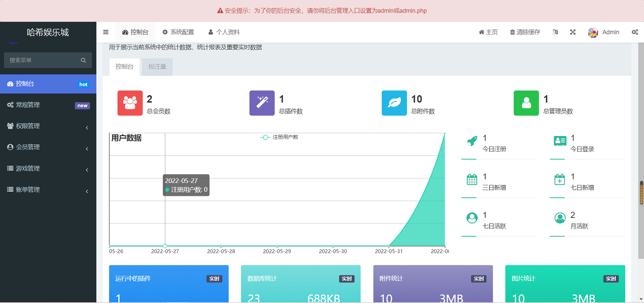The width and height of the screenshot is (644, 303).
Task: Click the fullscreen expand icon
Action: click(x=572, y=32)
